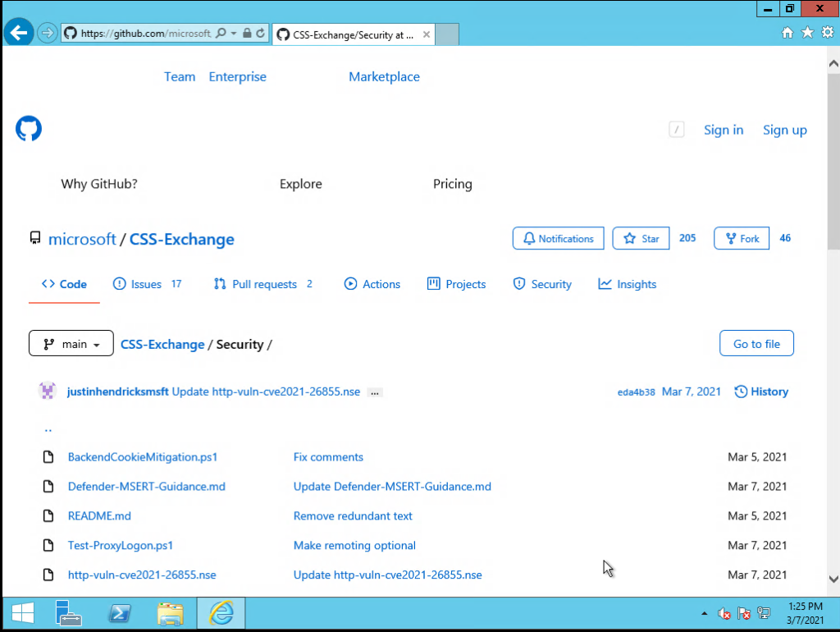Click the slash search shortcut box
Viewport: 840px width, 632px height.
coord(677,130)
